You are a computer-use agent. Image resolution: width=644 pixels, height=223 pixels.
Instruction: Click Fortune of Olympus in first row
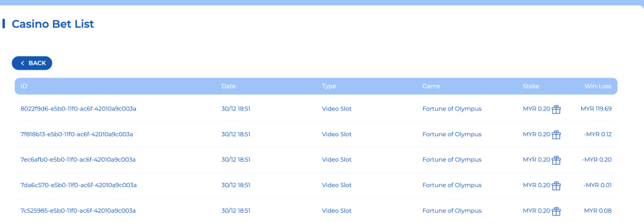(452, 109)
